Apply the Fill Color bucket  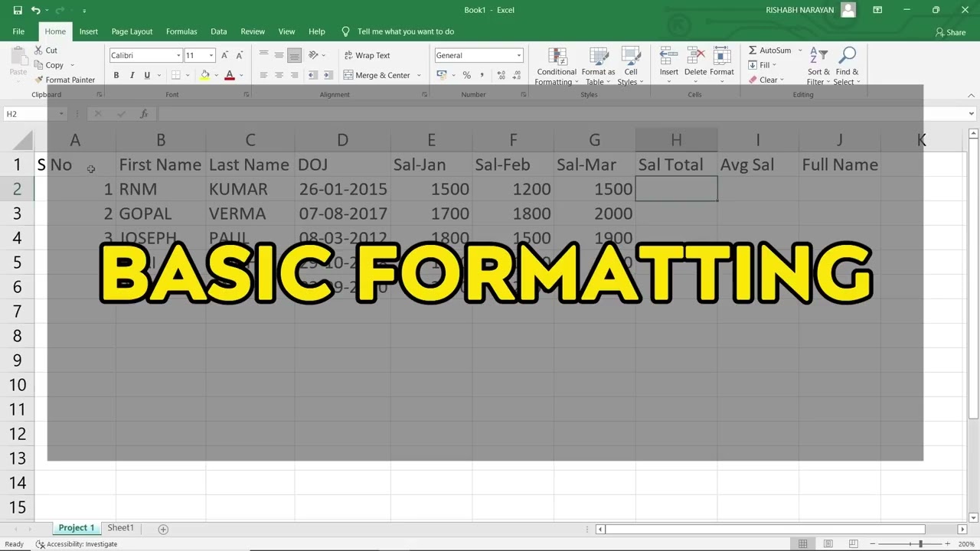coord(204,75)
